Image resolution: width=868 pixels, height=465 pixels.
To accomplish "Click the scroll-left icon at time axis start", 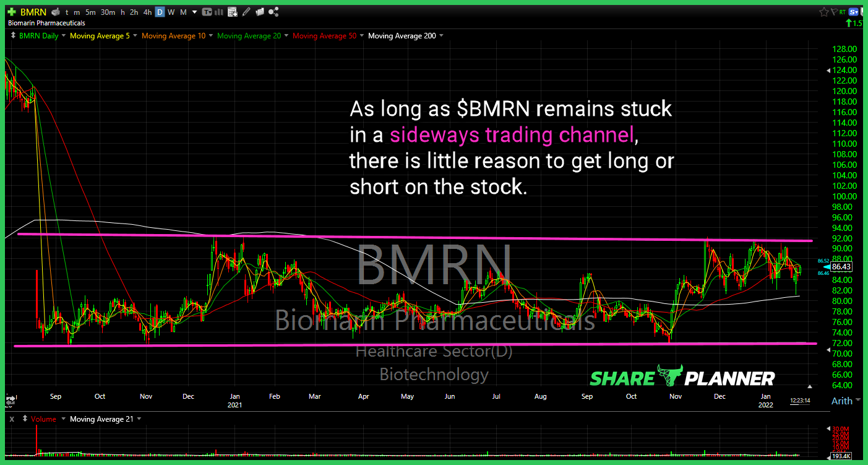I will (x=11, y=400).
